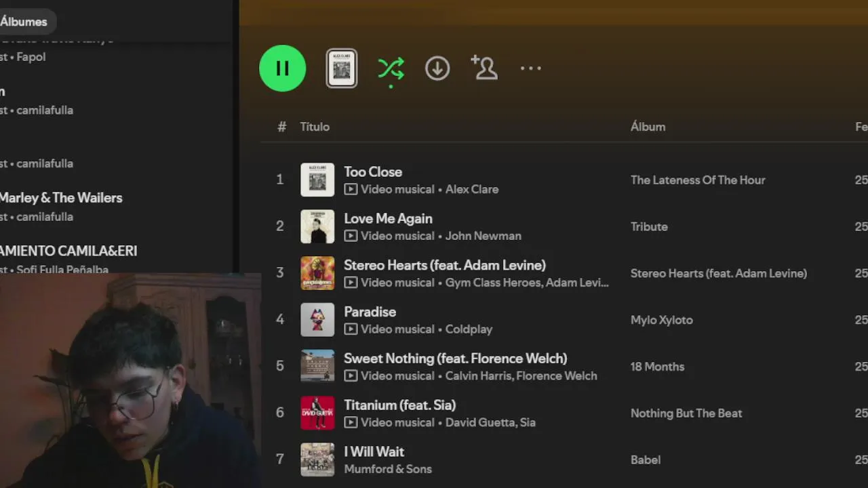Open the 18 Months album link

(657, 367)
